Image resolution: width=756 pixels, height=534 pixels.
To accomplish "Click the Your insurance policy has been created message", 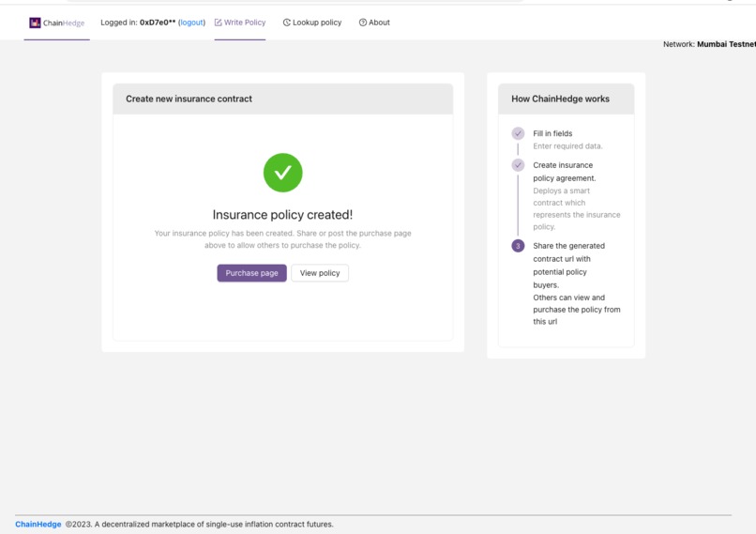I will coord(282,239).
